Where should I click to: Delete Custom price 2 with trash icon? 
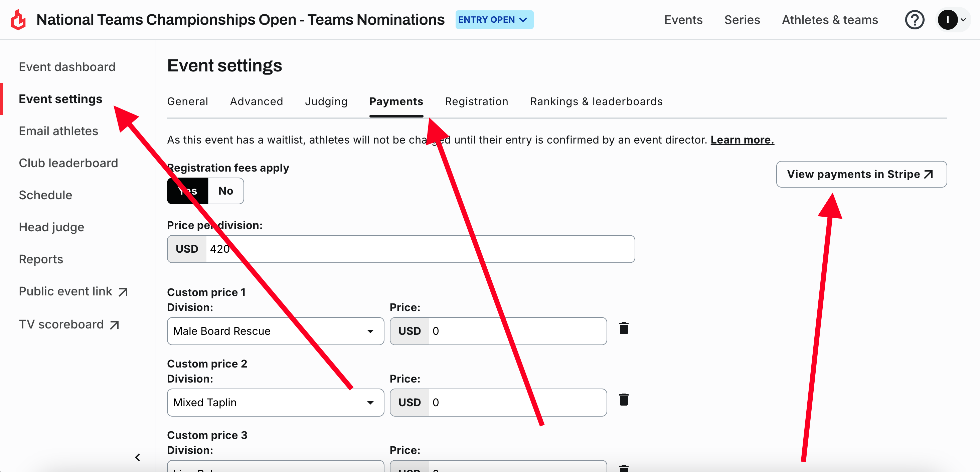click(x=624, y=400)
